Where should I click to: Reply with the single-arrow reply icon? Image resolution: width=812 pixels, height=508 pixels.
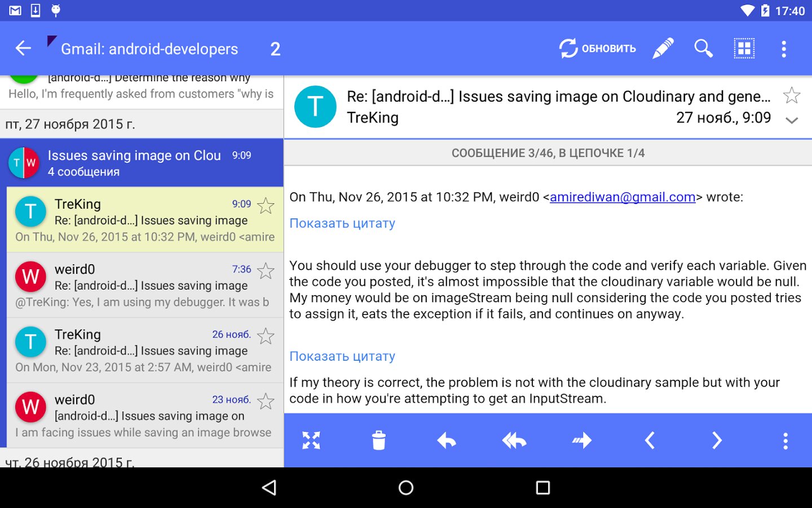point(447,440)
